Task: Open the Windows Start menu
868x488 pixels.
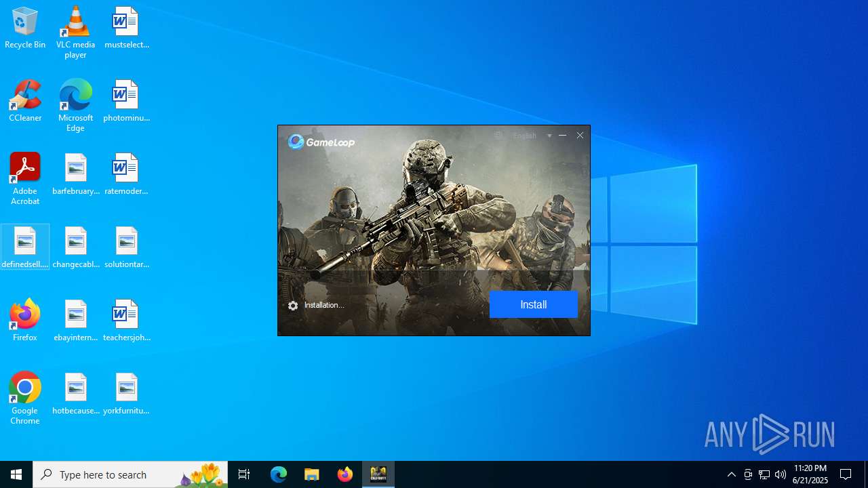Action: coord(16,474)
